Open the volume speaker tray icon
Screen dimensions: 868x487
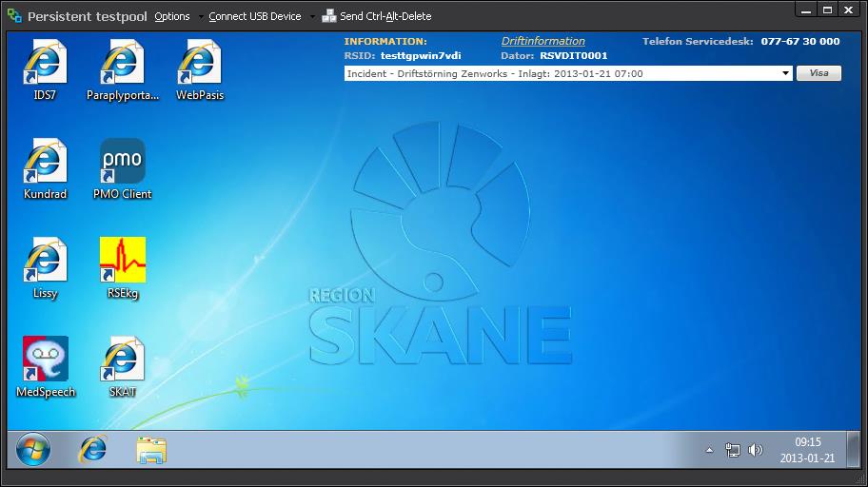click(755, 450)
